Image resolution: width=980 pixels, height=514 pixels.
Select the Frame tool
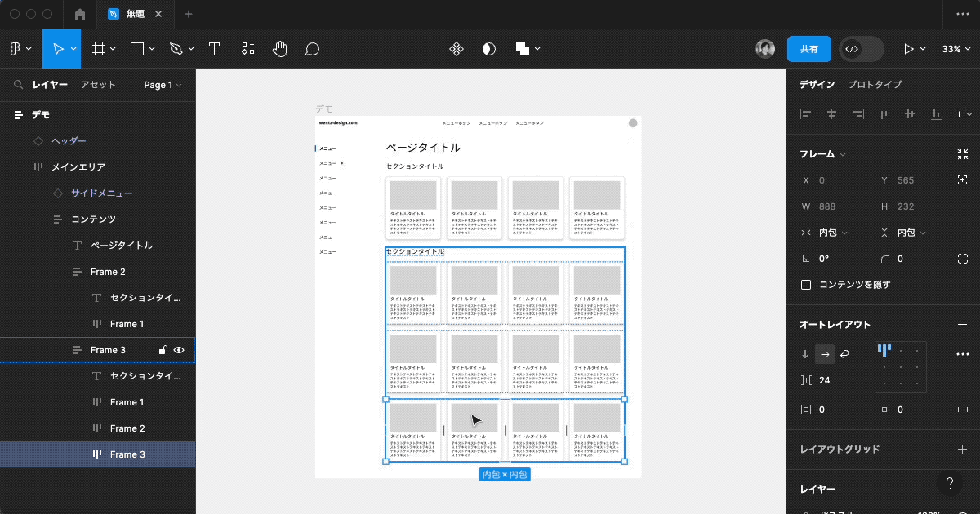pyautogui.click(x=98, y=49)
